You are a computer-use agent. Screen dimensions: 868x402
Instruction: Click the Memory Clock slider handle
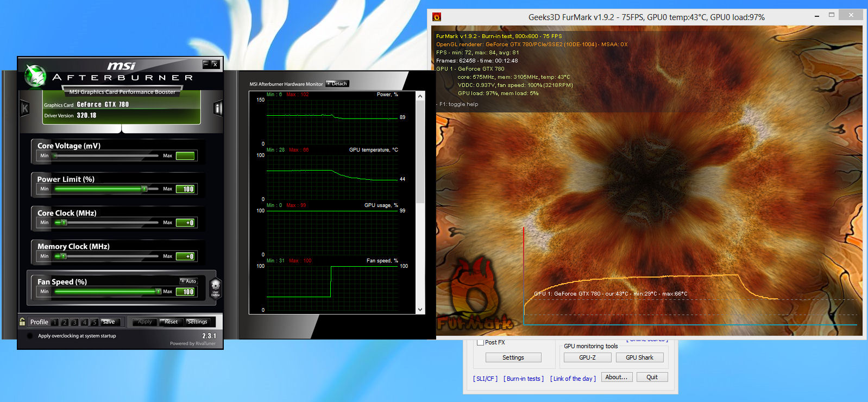64,256
